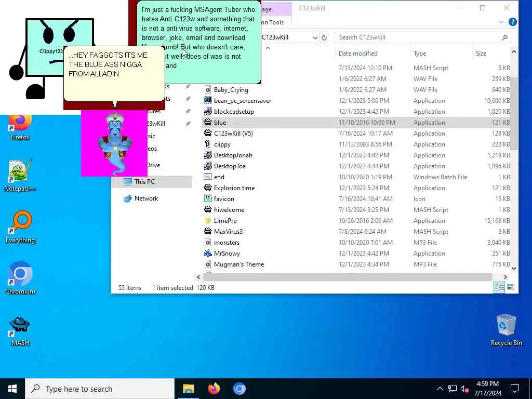Refresh the C123wKill folder view
The width and height of the screenshot is (532, 399).
(324, 37)
